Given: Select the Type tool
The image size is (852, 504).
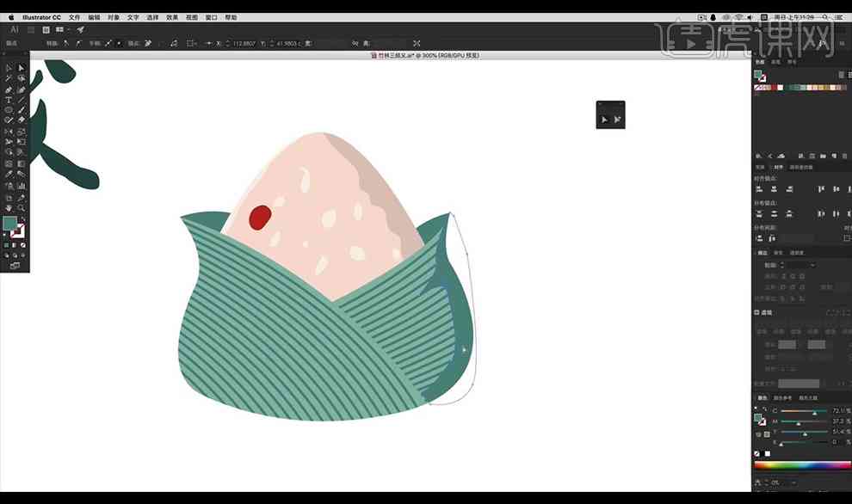Looking at the screenshot, I should click(8, 100).
